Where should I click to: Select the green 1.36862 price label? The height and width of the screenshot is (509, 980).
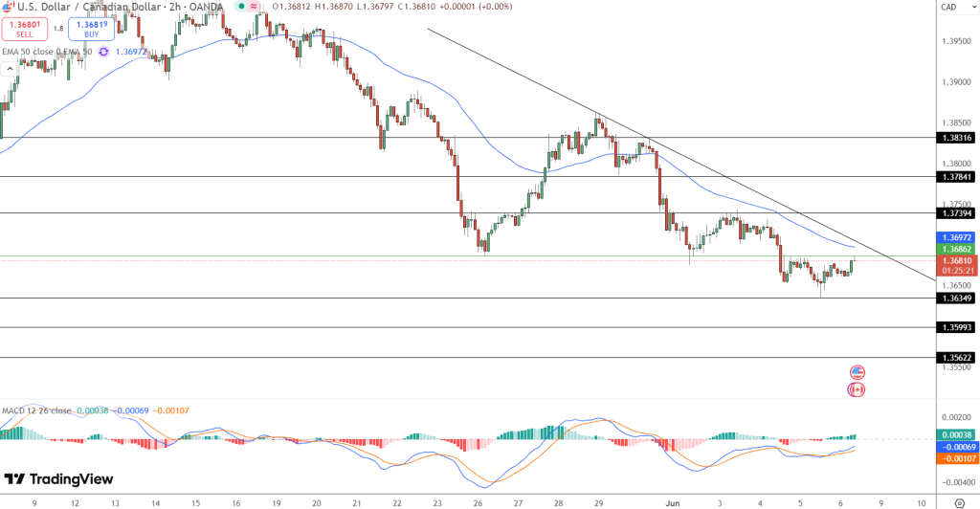[955, 249]
